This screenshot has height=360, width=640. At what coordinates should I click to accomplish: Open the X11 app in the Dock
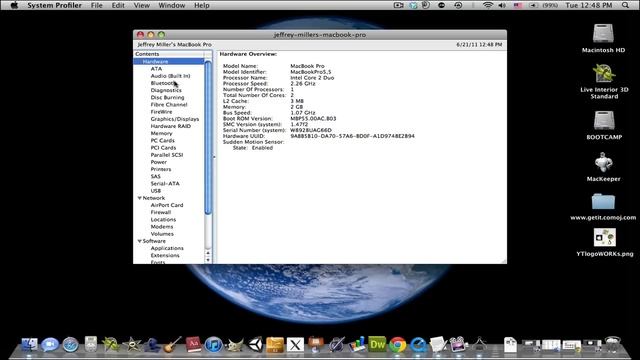296,345
